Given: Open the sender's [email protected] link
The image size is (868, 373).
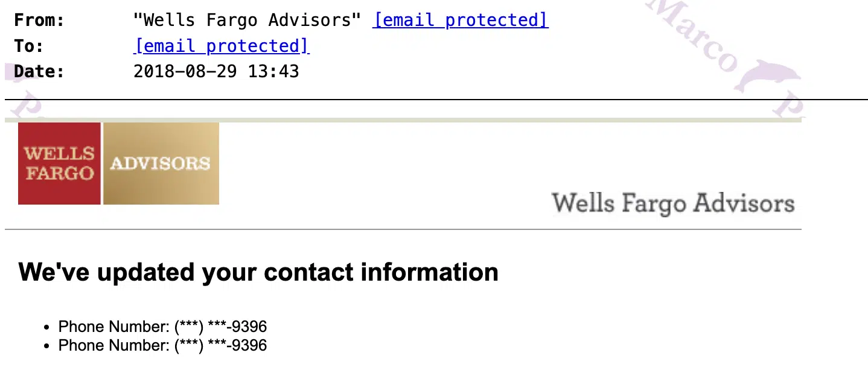Looking at the screenshot, I should (461, 20).
